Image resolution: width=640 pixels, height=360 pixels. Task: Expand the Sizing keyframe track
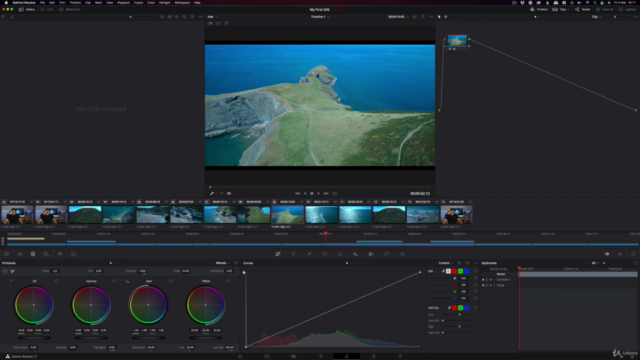[x=494, y=285]
